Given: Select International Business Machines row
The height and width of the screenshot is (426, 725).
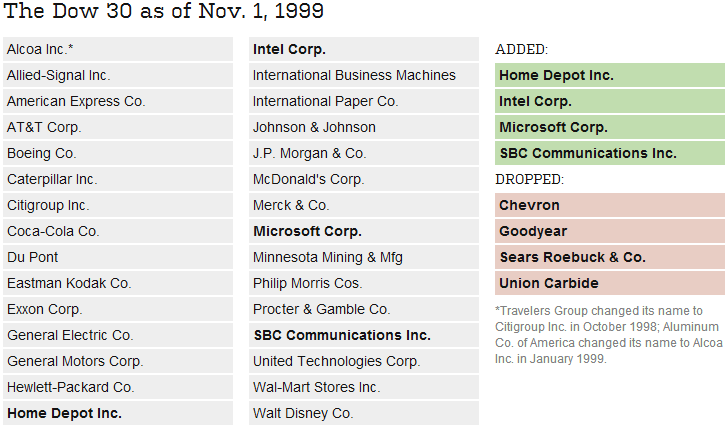Looking at the screenshot, I should coord(364,75).
